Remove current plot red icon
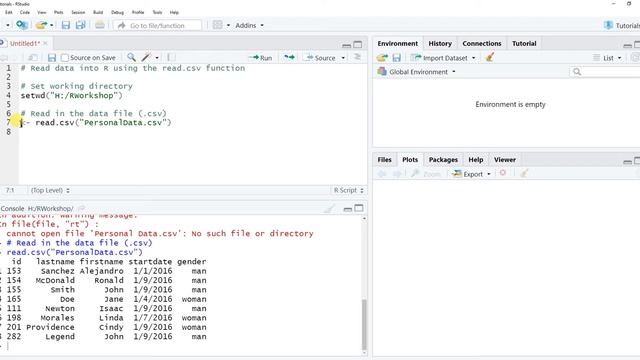 point(503,173)
